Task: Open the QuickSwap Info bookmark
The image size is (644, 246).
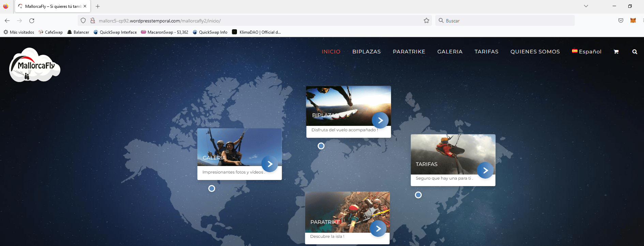Action: point(210,32)
